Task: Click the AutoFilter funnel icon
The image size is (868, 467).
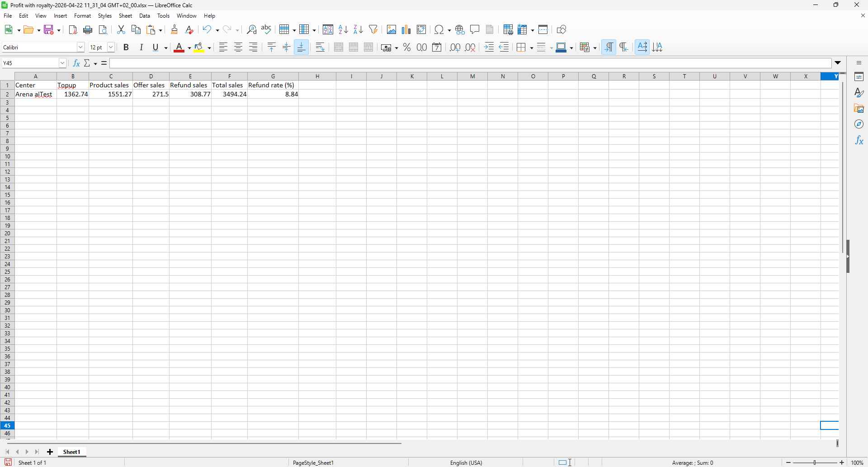Action: 373,30
